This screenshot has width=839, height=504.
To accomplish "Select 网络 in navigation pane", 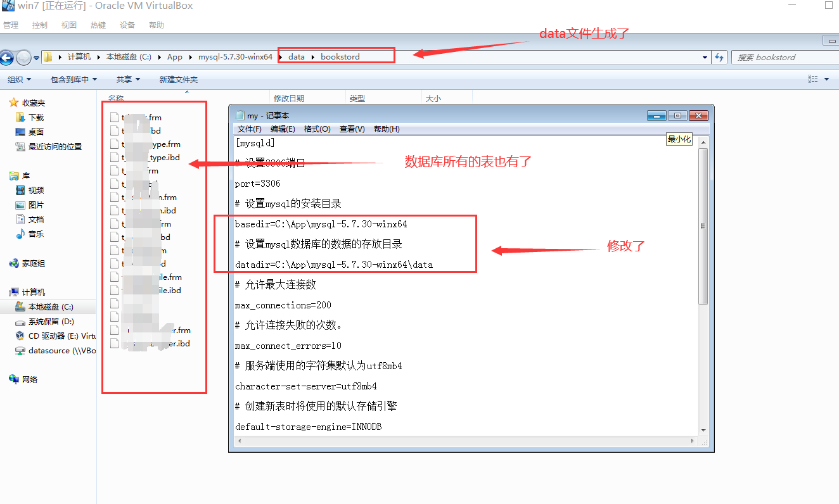I will coord(30,379).
